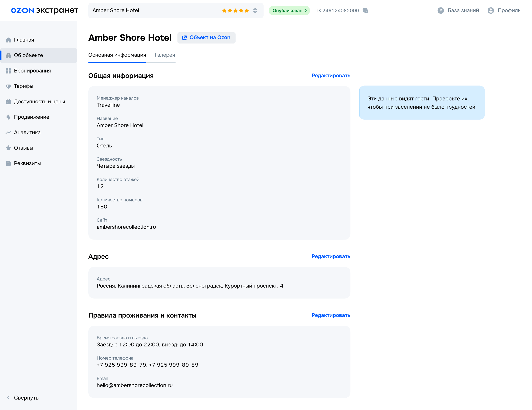Click the document icon for Реквизиты
The image size is (532, 410).
[x=8, y=164]
